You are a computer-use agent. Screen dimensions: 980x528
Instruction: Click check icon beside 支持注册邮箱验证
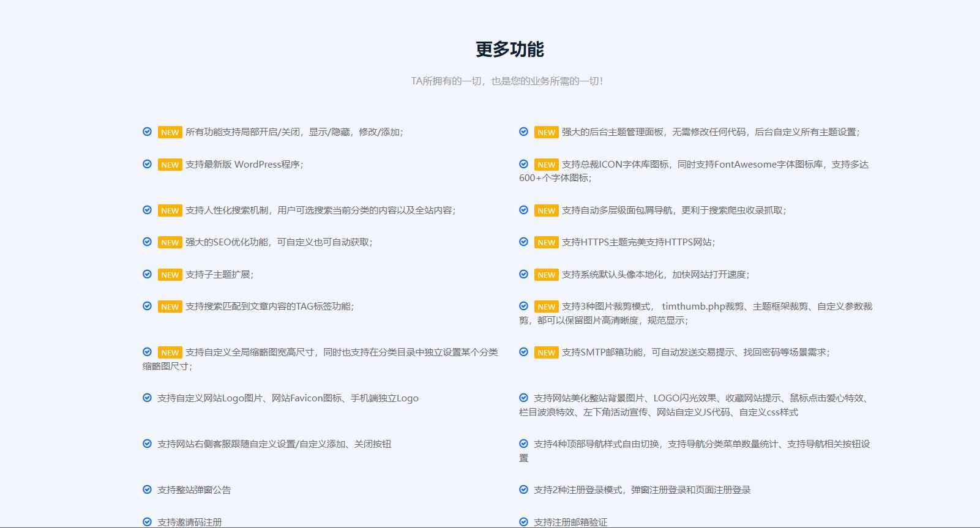(x=523, y=522)
